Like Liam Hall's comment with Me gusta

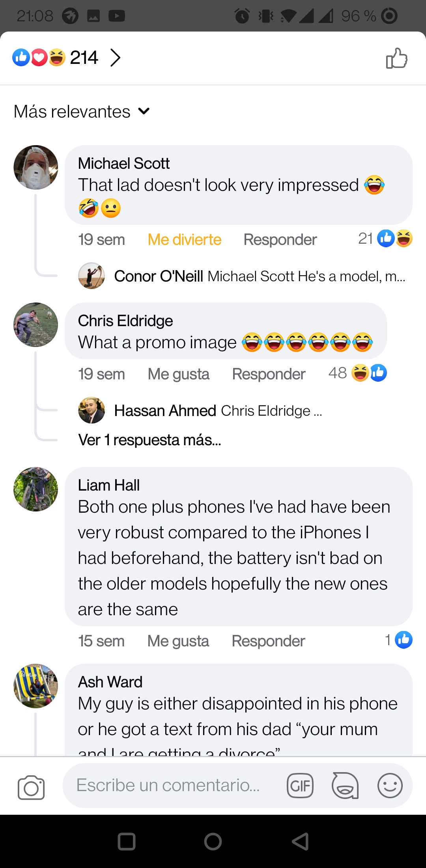pyautogui.click(x=178, y=641)
